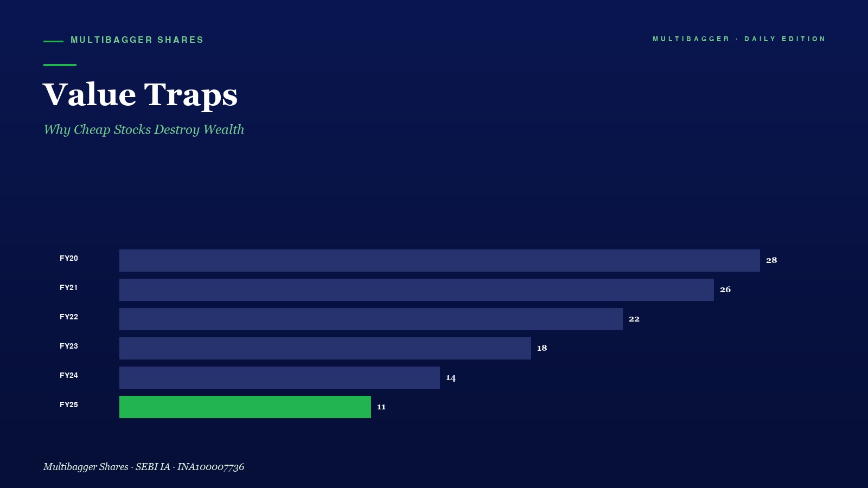Screen dimensions: 868x488
Task: Click the green FY25 bar
Action: [x=245, y=407]
